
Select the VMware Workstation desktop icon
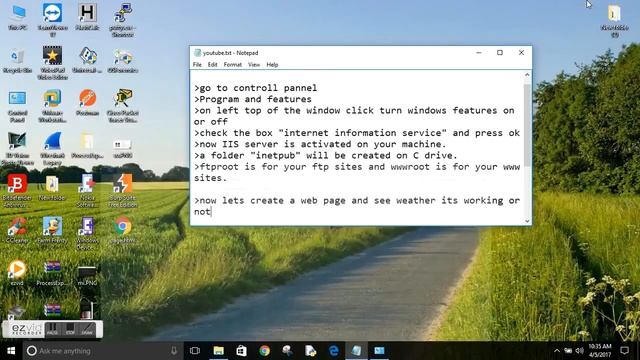(x=53, y=107)
